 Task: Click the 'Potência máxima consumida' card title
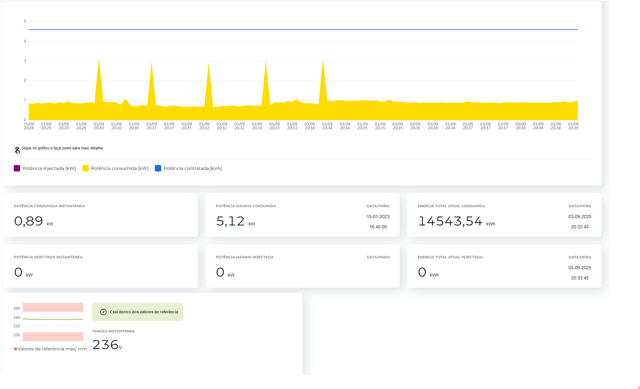(x=246, y=206)
